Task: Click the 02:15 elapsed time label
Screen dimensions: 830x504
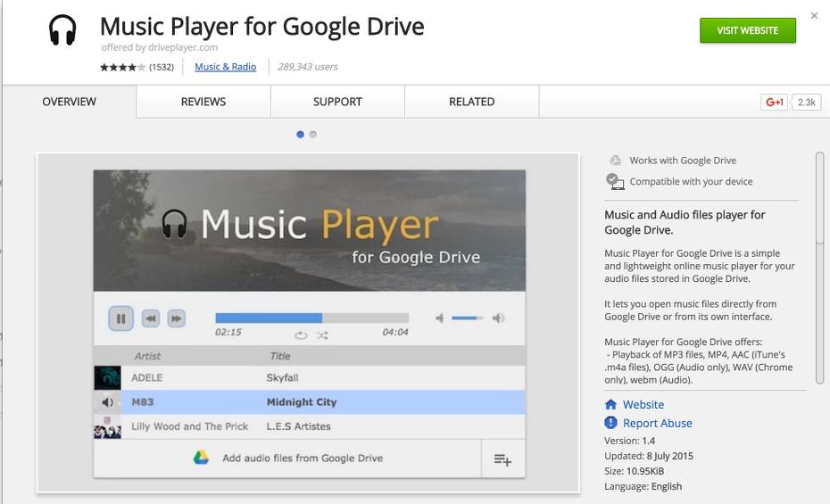Action: pos(228,332)
